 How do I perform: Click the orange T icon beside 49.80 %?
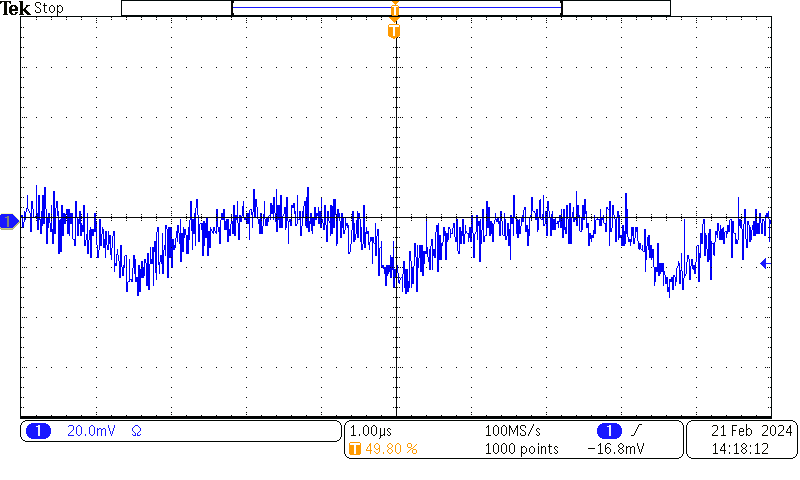[355, 449]
